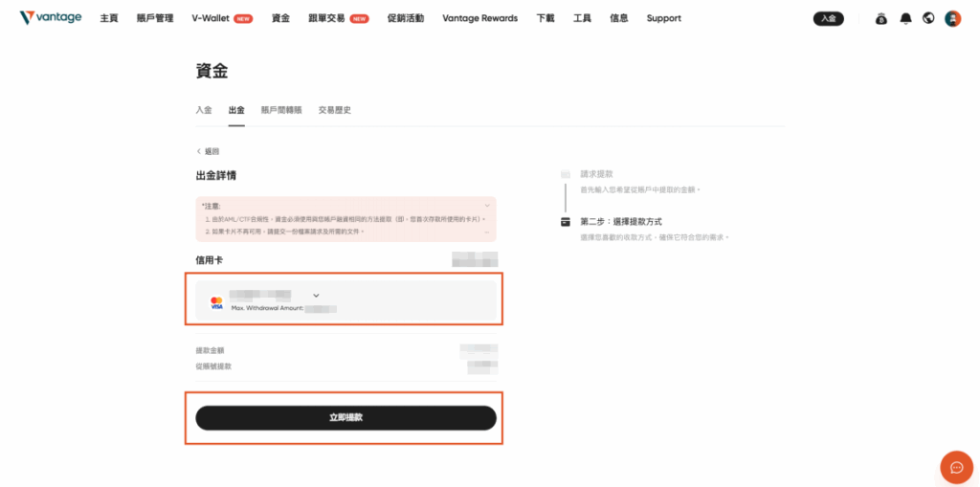This screenshot has width=980, height=487.
Task: Click 返回 back link
Action: pos(208,151)
